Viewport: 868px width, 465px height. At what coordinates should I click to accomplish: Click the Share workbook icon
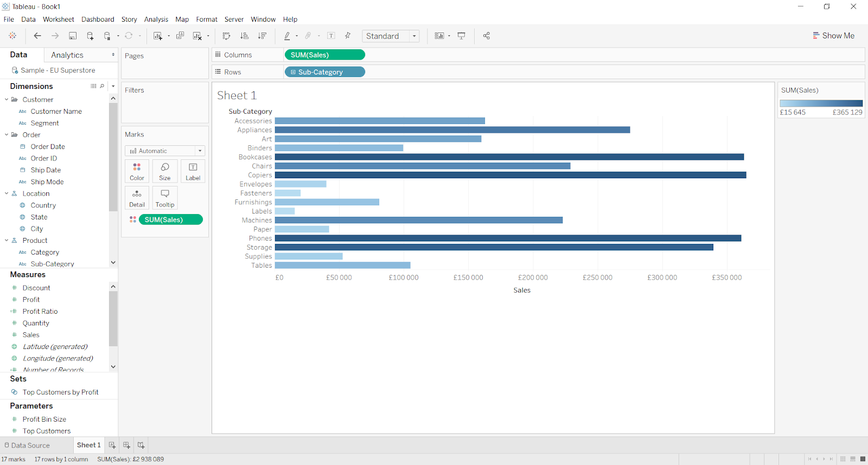(486, 36)
